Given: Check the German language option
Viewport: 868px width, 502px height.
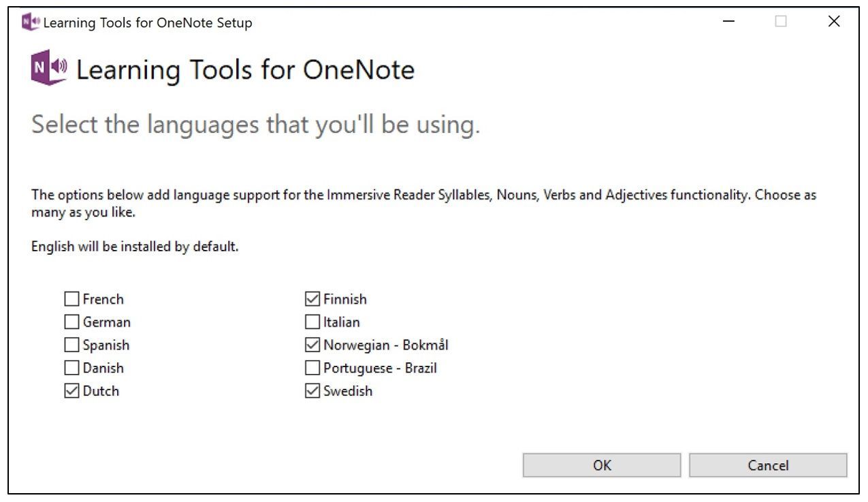Looking at the screenshot, I should pyautogui.click(x=71, y=321).
